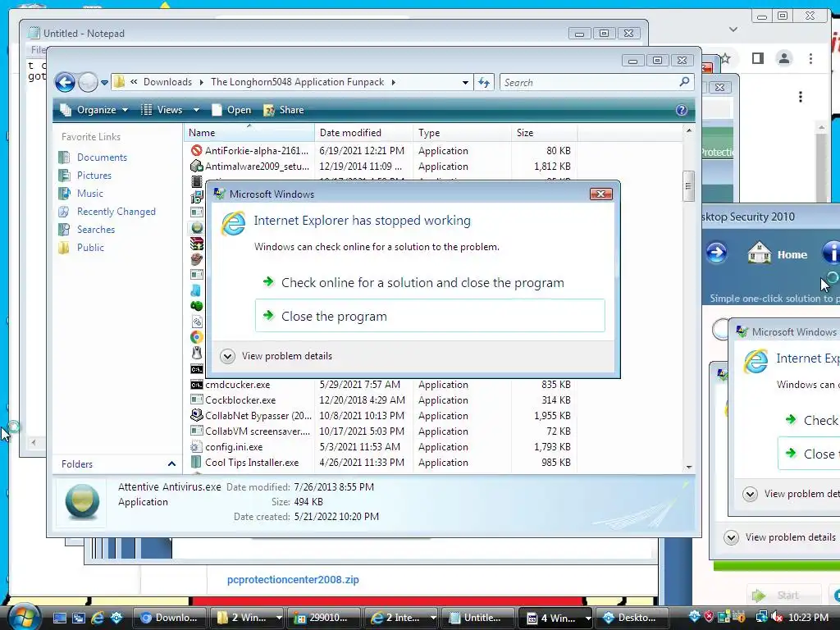Open the Downloads Chrome taskbar button

click(x=169, y=618)
